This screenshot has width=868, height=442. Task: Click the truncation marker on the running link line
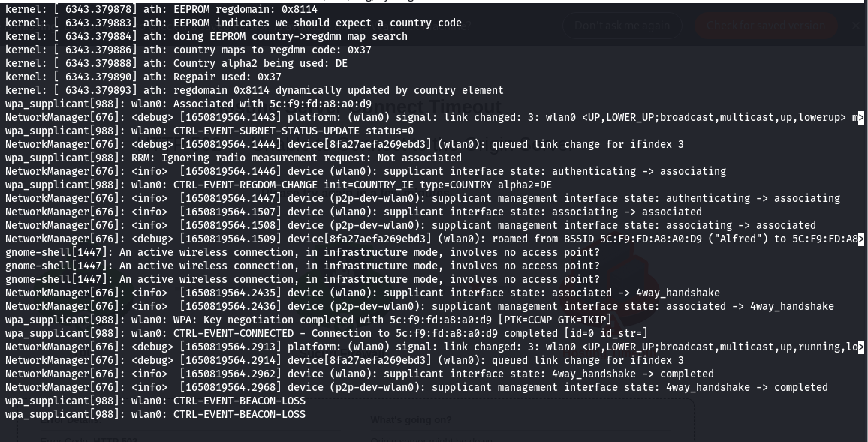[860, 347]
